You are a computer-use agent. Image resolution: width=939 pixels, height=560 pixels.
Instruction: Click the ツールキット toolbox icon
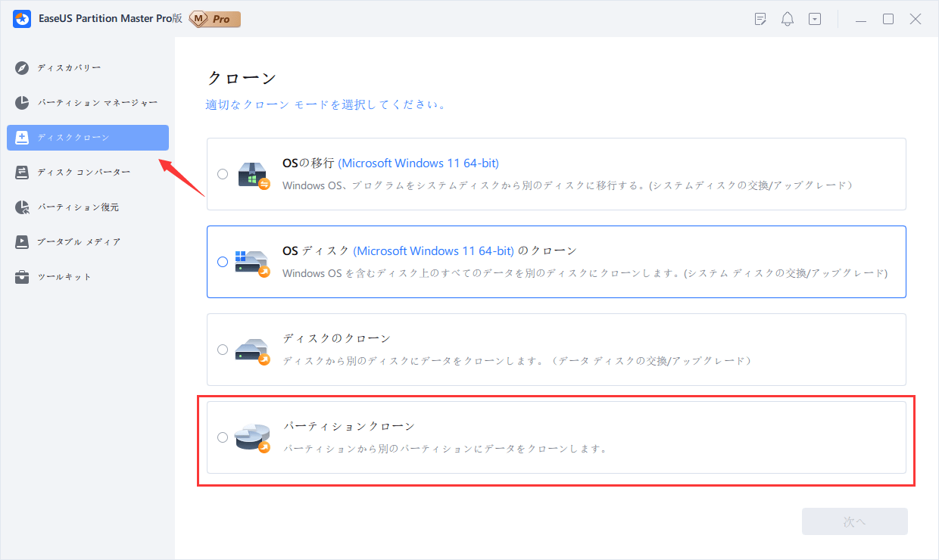tap(22, 277)
